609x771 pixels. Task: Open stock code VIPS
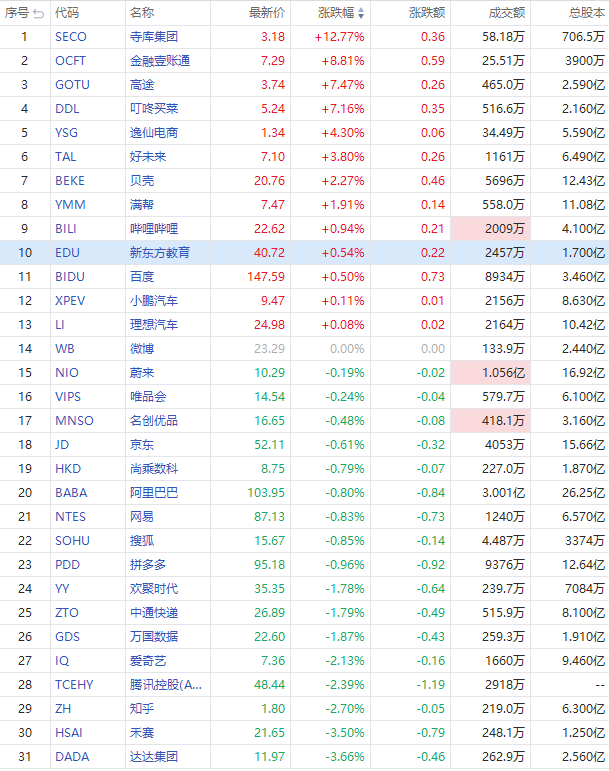[x=68, y=397]
